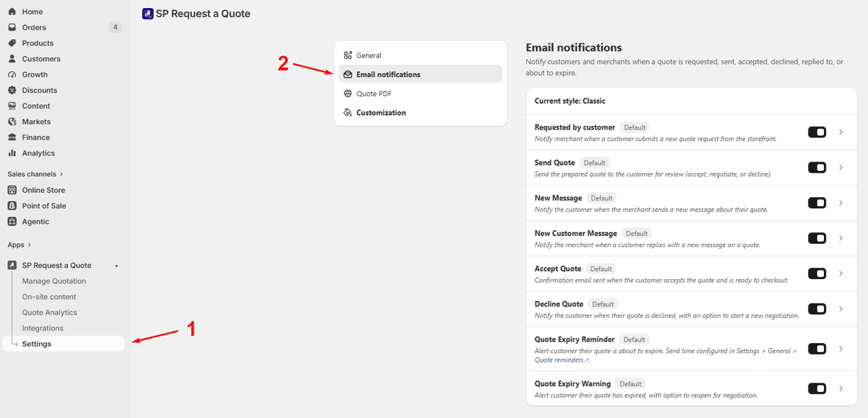Click the Point of Sale icon
868x418 pixels.
click(12, 206)
